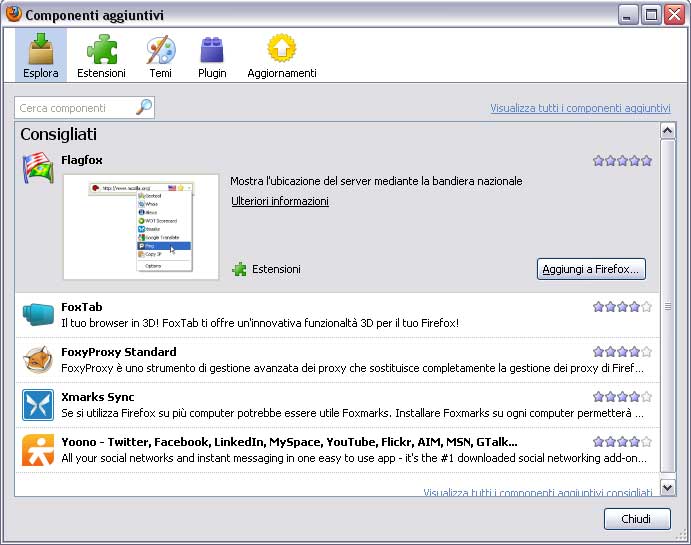Click the Flagfox star rating
Viewport: 691px width, 545px height.
coord(622,161)
